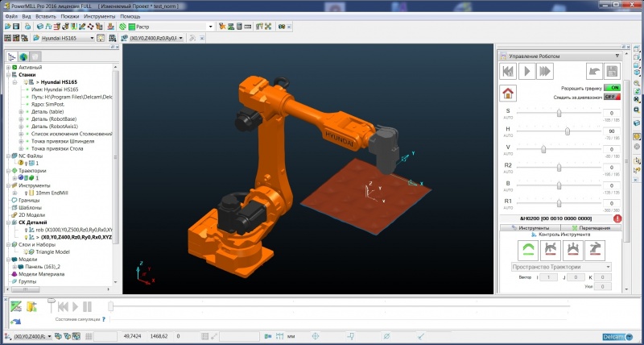Select the second tool control orientation icon
The width and height of the screenshot is (644, 345).
pyautogui.click(x=551, y=251)
